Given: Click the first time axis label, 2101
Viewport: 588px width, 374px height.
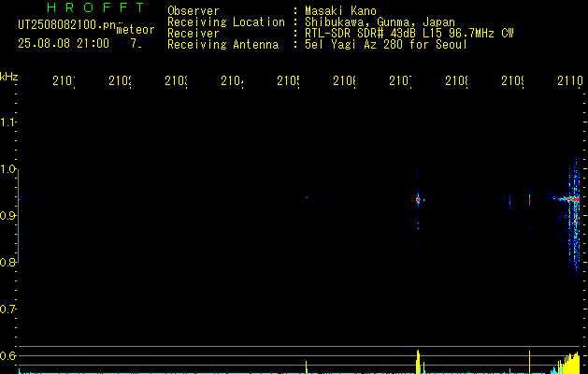Looking at the screenshot, I should click(x=64, y=81).
